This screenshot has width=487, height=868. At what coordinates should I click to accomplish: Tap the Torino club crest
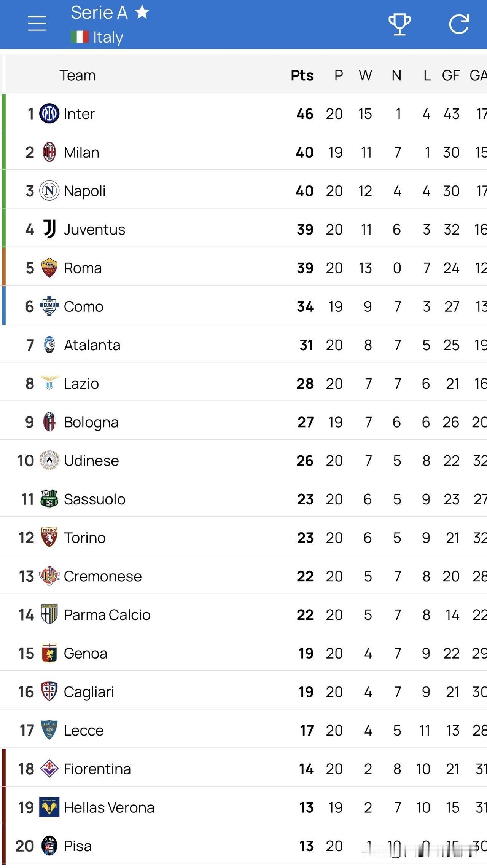[49, 537]
